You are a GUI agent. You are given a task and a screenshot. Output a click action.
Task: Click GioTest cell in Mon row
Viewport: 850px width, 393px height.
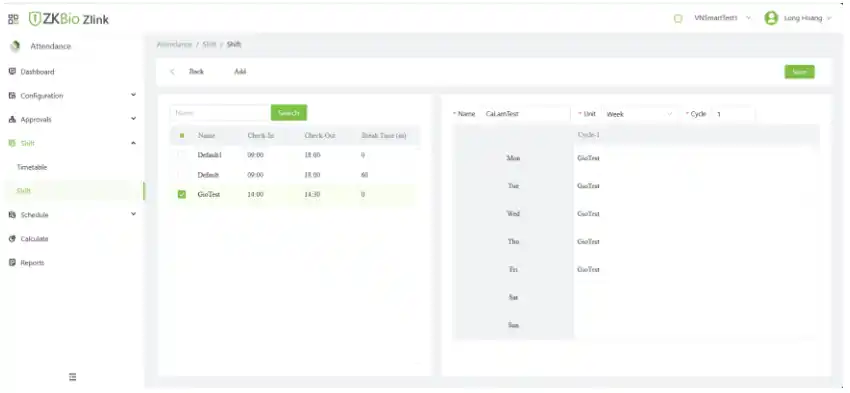click(589, 158)
